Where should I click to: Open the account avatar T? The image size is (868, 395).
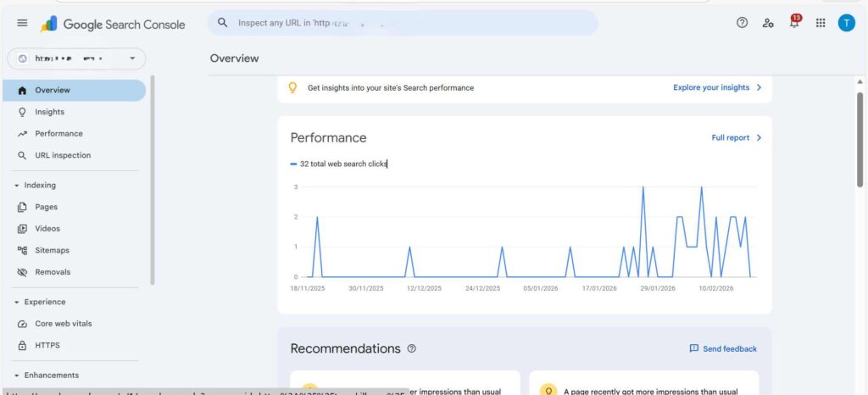847,23
